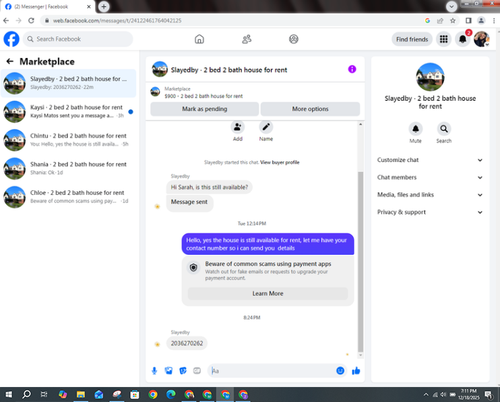
Task: Reload the page in browser
Action: (x=31, y=21)
